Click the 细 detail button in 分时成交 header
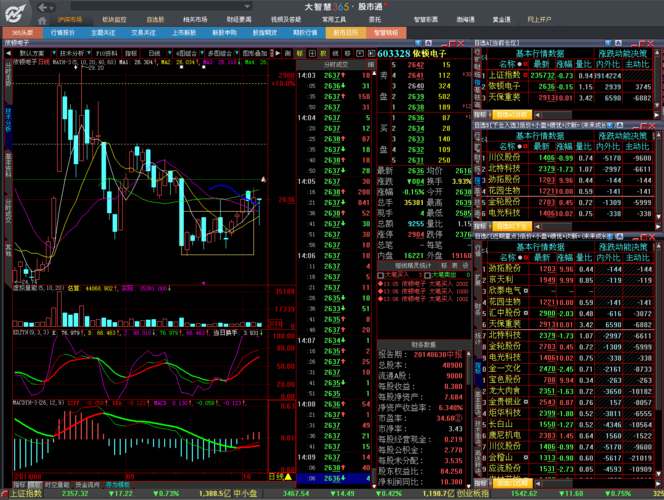The width and height of the screenshot is (664, 500). [371, 64]
